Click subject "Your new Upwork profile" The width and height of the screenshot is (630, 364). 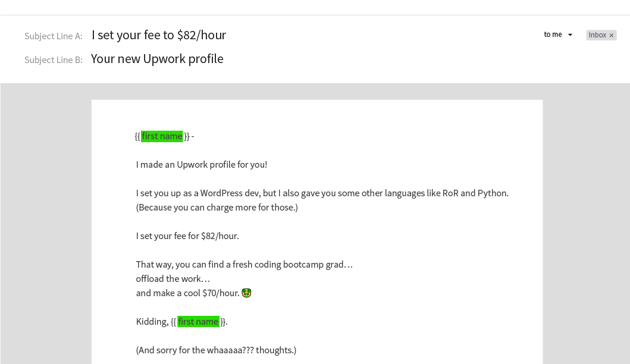point(157,58)
